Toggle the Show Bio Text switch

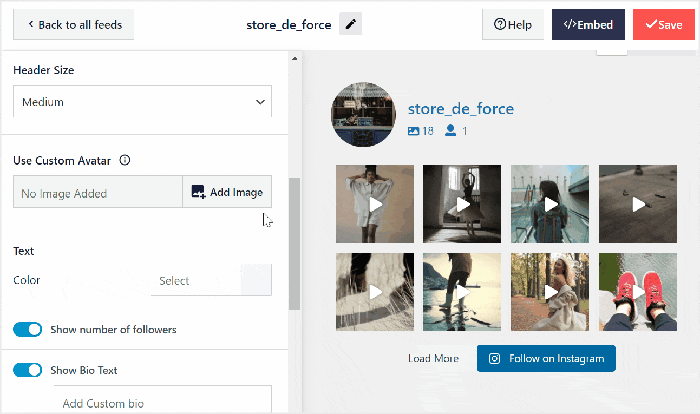28,370
